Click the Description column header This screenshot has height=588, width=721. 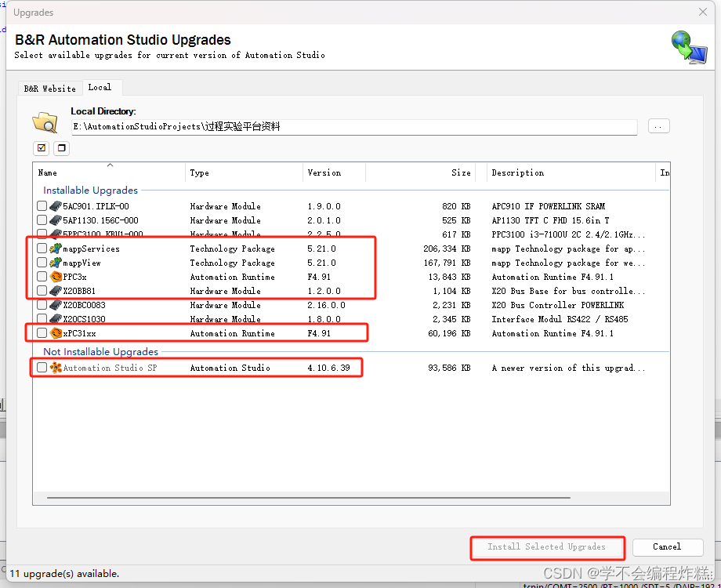(x=571, y=172)
